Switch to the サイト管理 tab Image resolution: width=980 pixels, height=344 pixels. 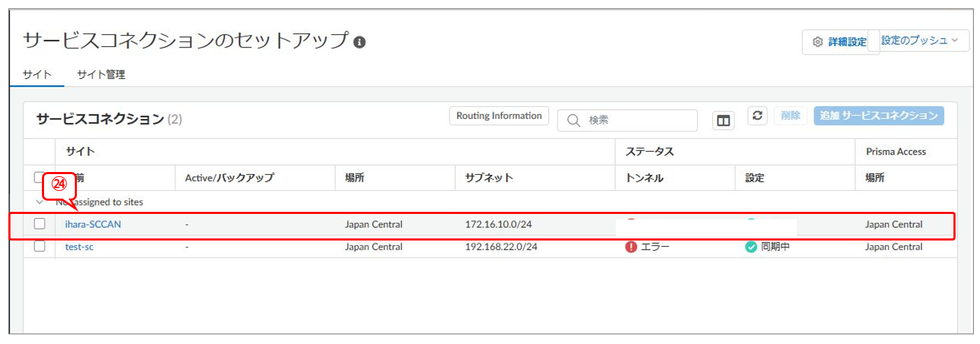pos(101,75)
